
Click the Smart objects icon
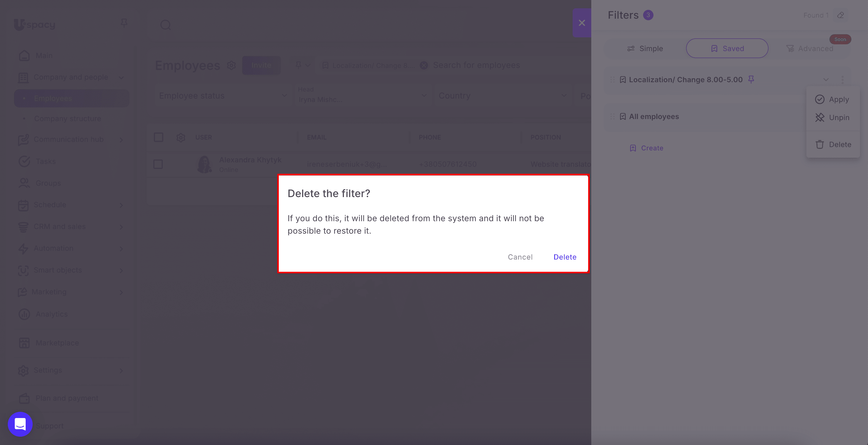tap(23, 270)
